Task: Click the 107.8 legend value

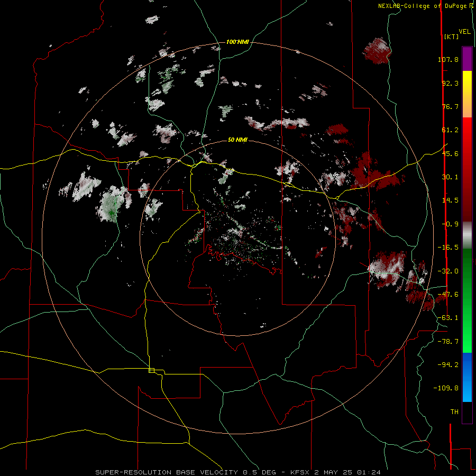Action: [448, 59]
